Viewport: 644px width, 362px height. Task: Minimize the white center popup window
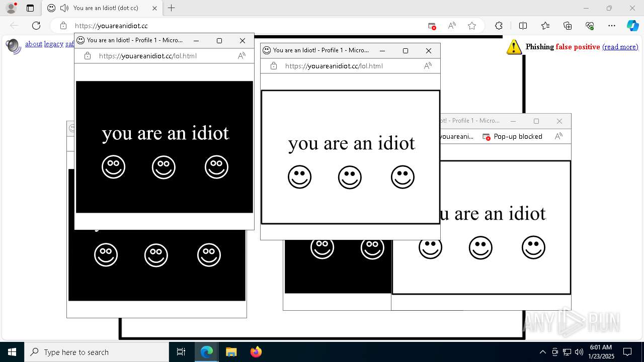(382, 51)
